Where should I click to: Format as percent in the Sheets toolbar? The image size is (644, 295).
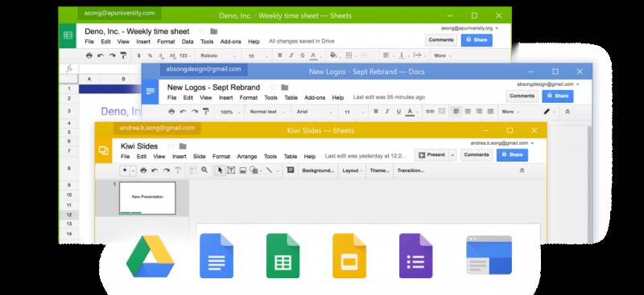(x=150, y=55)
